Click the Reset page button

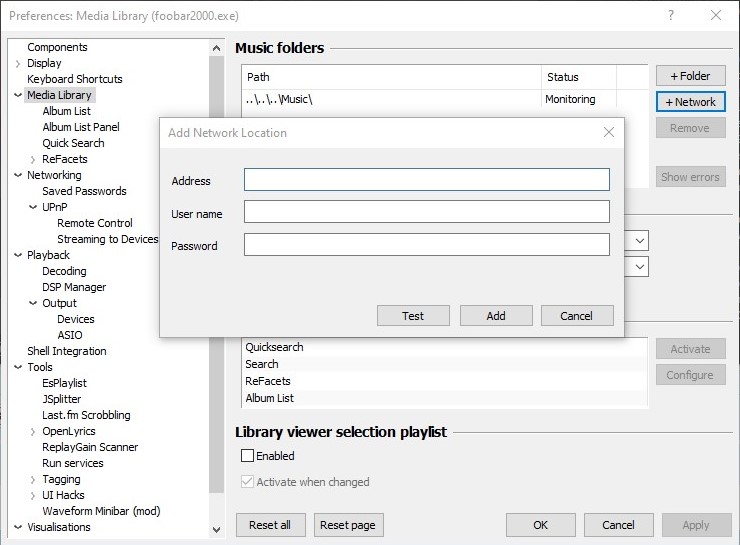[348, 525]
